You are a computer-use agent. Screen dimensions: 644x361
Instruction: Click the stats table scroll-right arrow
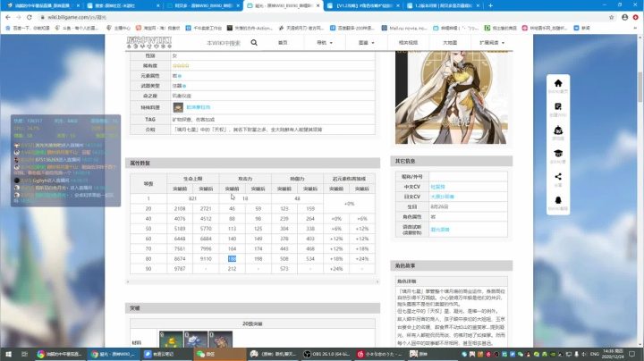pyautogui.click(x=377, y=281)
